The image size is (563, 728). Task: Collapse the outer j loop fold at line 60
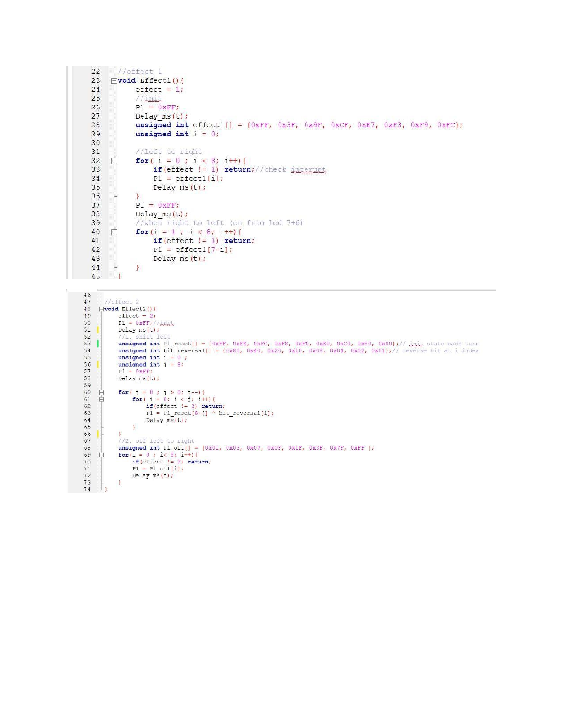(102, 392)
